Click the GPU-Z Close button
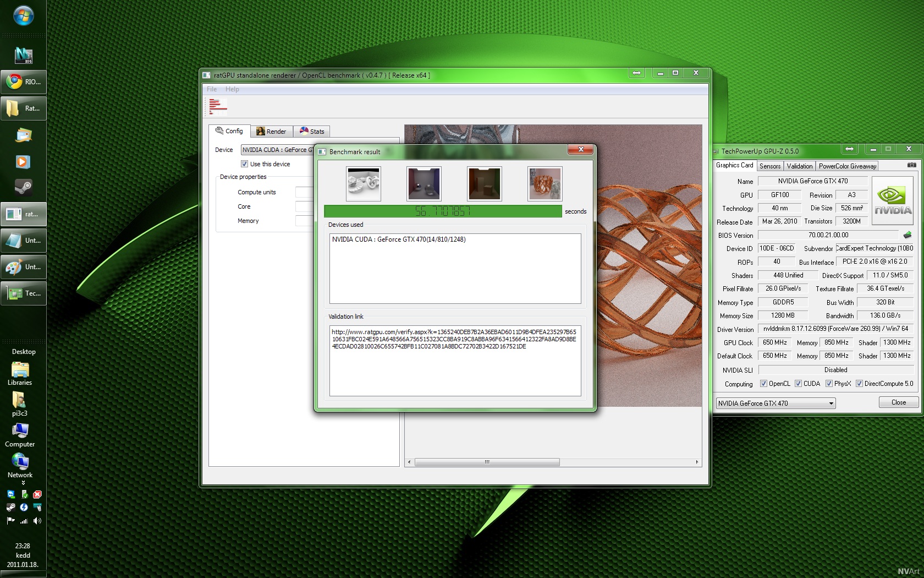Image resolution: width=924 pixels, height=578 pixels. [x=899, y=402]
